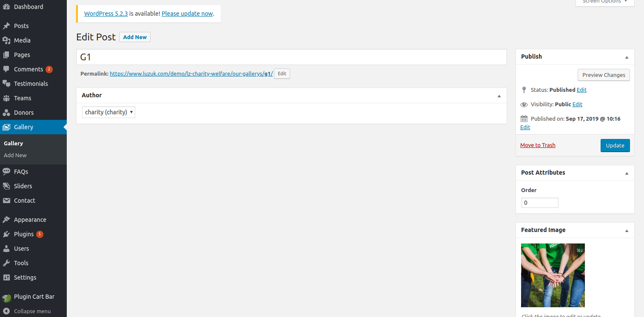Click Preview Changes button
The height and width of the screenshot is (317, 644).
pyautogui.click(x=604, y=75)
